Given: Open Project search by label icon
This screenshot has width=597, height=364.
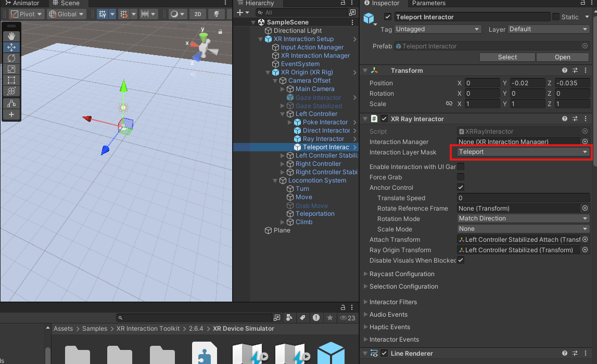Looking at the screenshot, I should 303,318.
